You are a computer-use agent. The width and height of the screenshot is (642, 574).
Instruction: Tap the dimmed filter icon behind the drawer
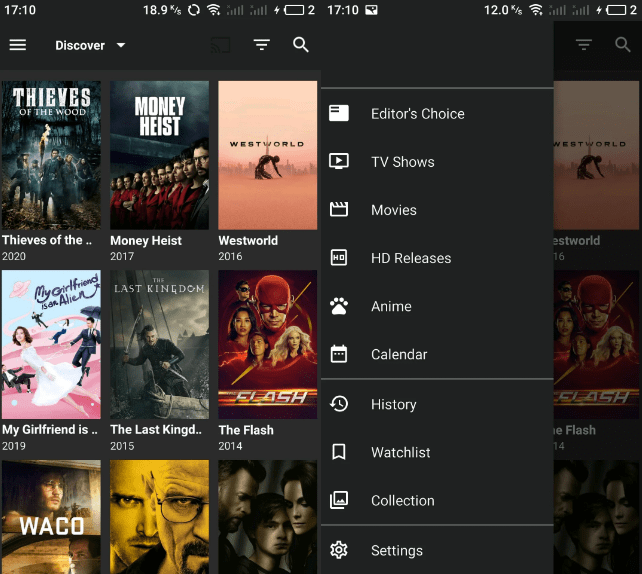click(x=583, y=45)
